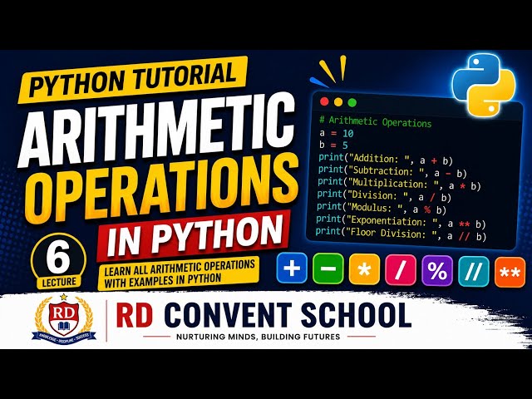This screenshot has height=399, width=532.
Task: Click the large ARITHMETIC heading
Action: [x=157, y=129]
